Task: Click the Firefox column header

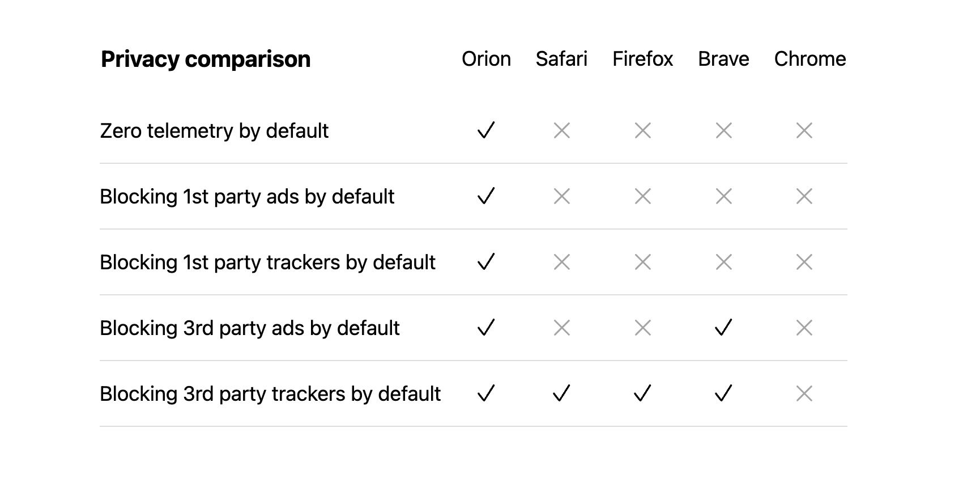Action: coord(642,59)
